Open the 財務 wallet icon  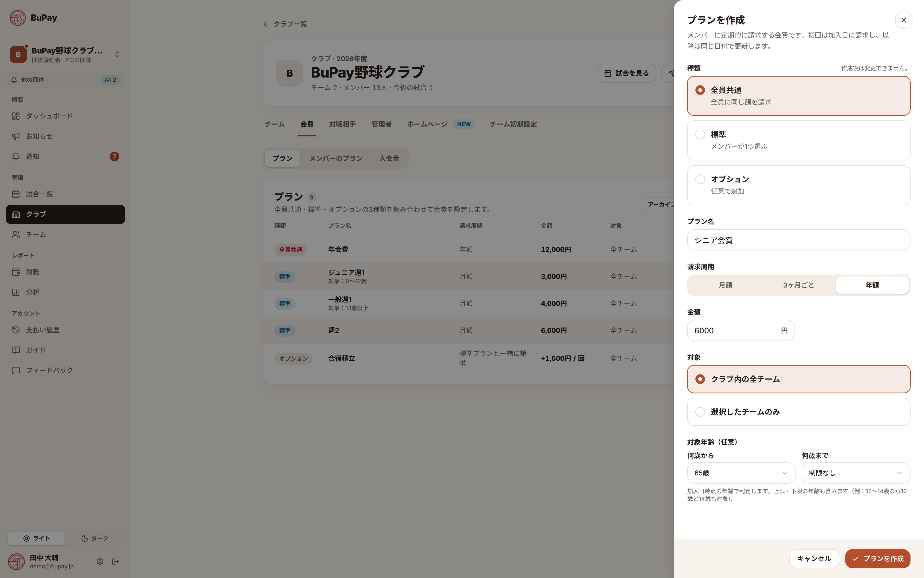16,272
